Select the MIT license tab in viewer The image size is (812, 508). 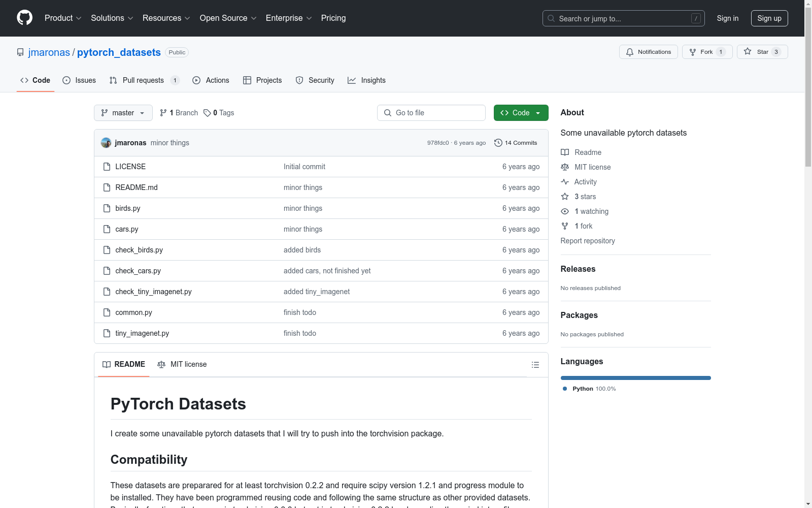pyautogui.click(x=182, y=364)
